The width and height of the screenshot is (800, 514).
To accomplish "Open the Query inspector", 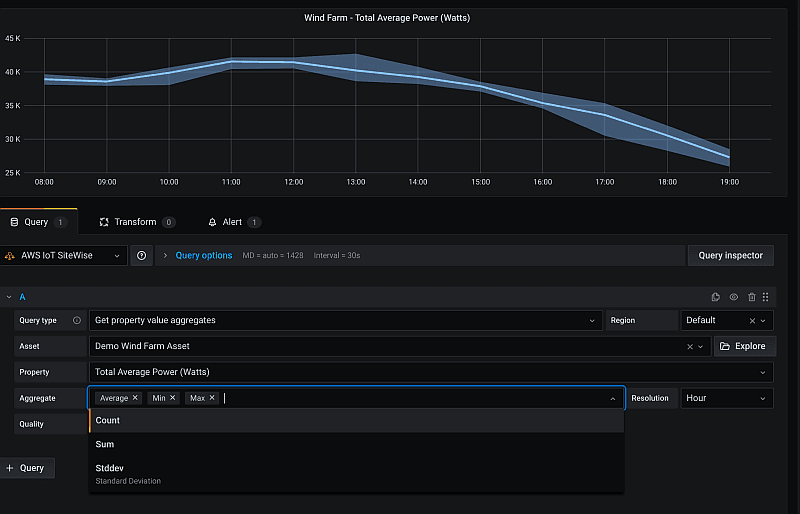I will (x=730, y=256).
